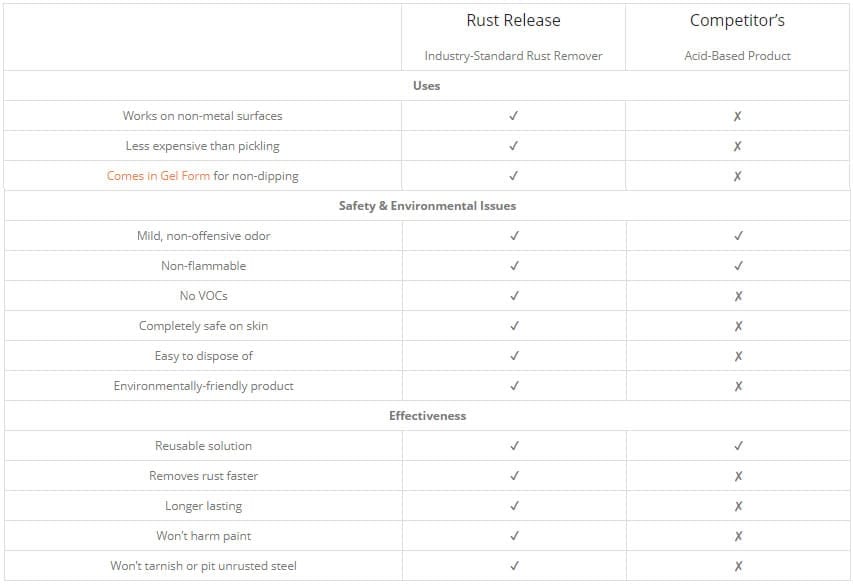Screen dimensions: 853x585
Task: Click Rust Release checkmark for Longer lasting
Action: point(515,506)
